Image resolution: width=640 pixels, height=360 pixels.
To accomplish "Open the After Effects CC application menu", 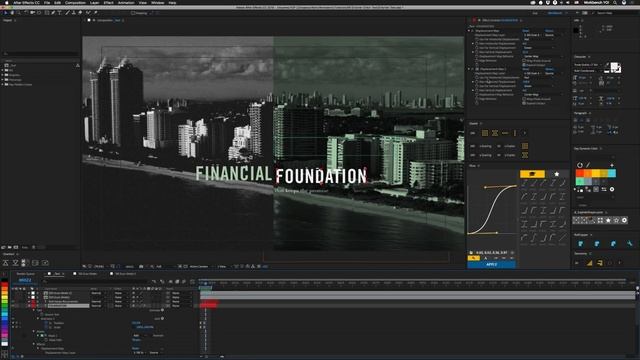I will click(26, 2).
